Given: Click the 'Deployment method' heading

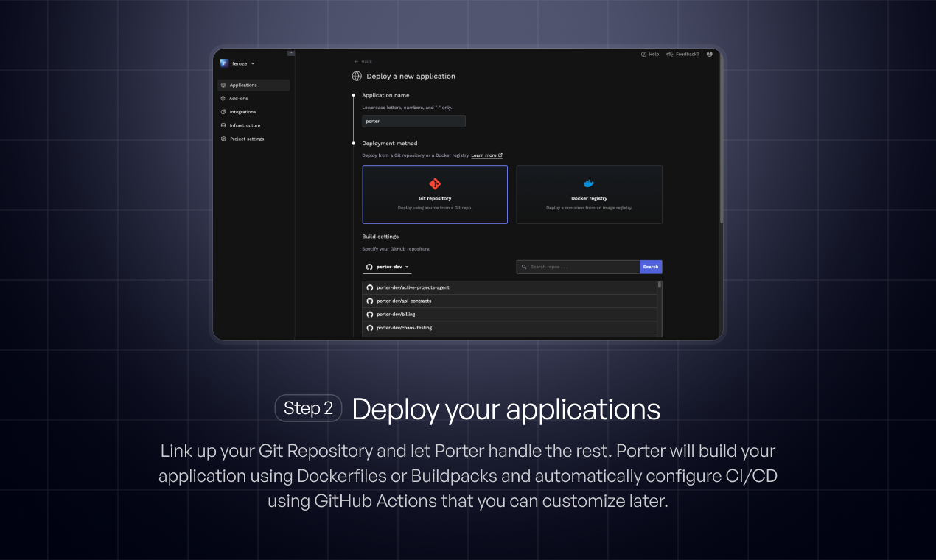Looking at the screenshot, I should point(390,143).
